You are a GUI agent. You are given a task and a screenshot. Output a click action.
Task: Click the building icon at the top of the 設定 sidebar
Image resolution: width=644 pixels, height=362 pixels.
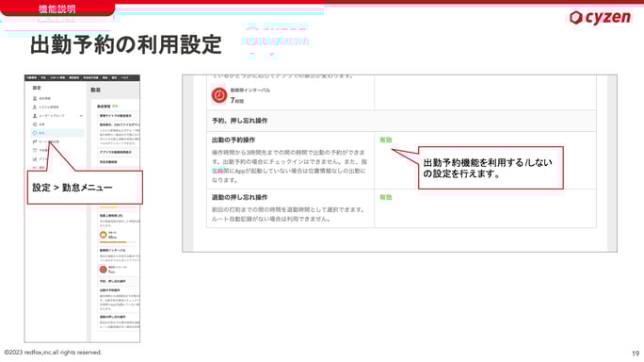35,98
